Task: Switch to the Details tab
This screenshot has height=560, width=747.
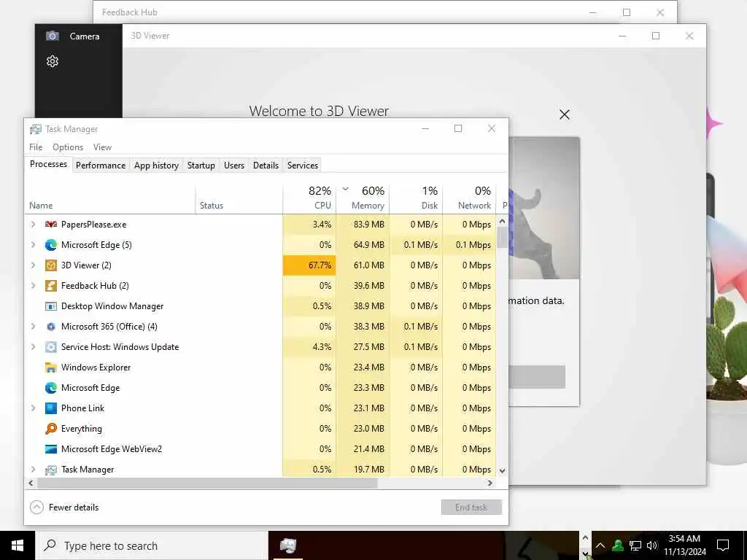Action: tap(266, 166)
